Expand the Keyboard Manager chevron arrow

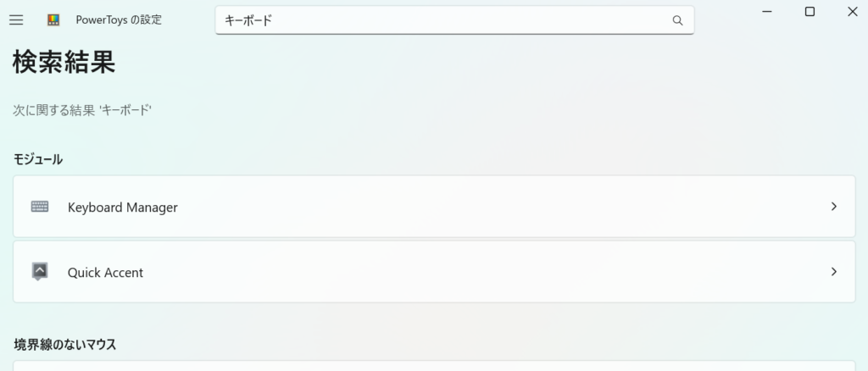(x=834, y=207)
